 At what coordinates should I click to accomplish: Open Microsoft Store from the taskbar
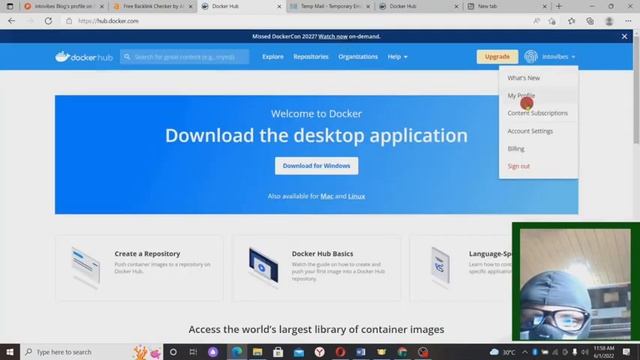tap(278, 352)
